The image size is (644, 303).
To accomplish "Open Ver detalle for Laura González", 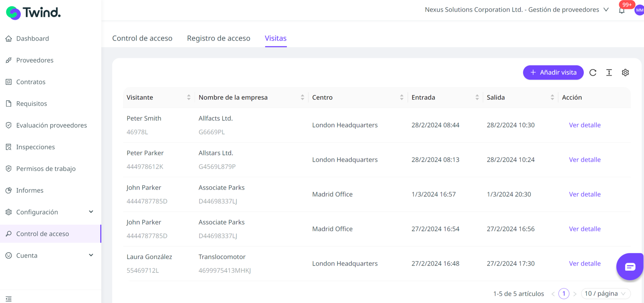I will tap(584, 264).
